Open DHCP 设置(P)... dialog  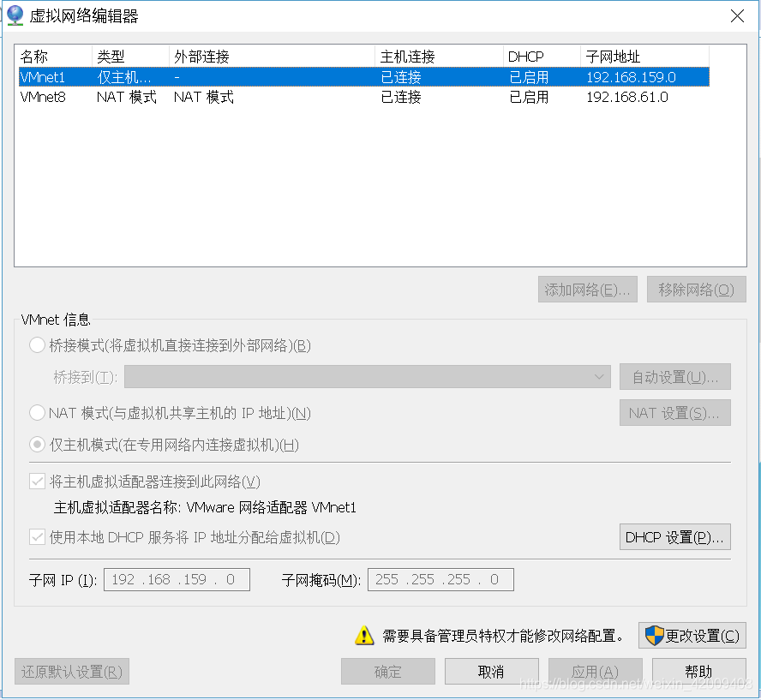coord(675,537)
